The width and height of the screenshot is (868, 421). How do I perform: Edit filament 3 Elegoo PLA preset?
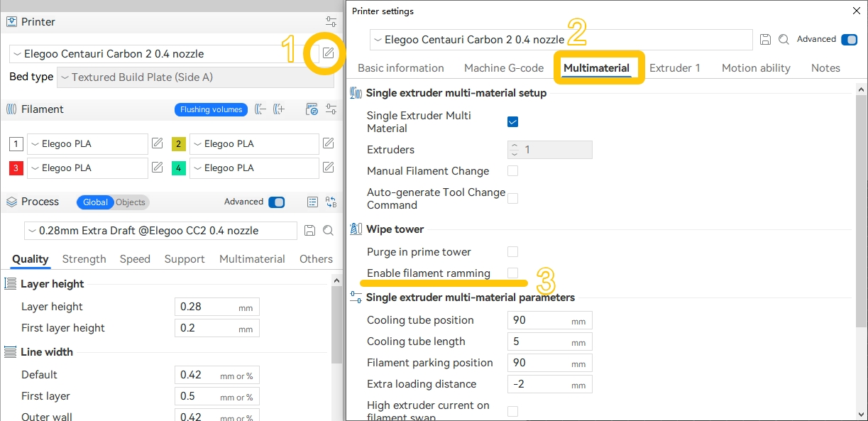coord(158,168)
